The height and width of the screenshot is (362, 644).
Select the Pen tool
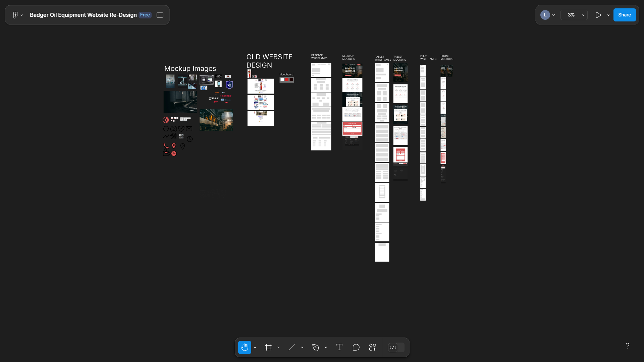(316, 348)
